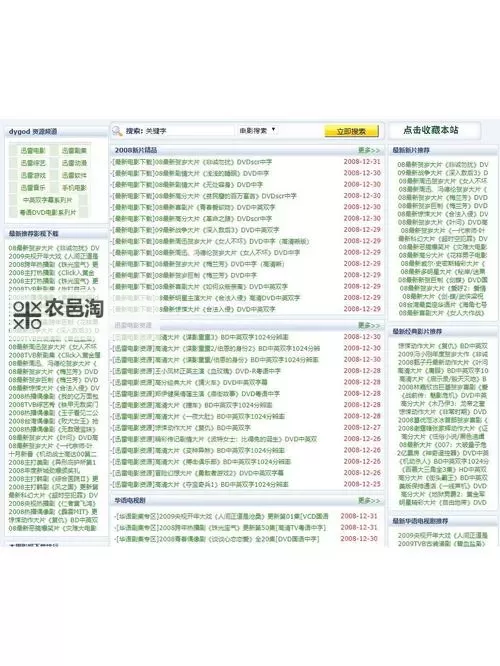Focus the 关键字 search input field
500x666 pixels.
[x=189, y=131]
